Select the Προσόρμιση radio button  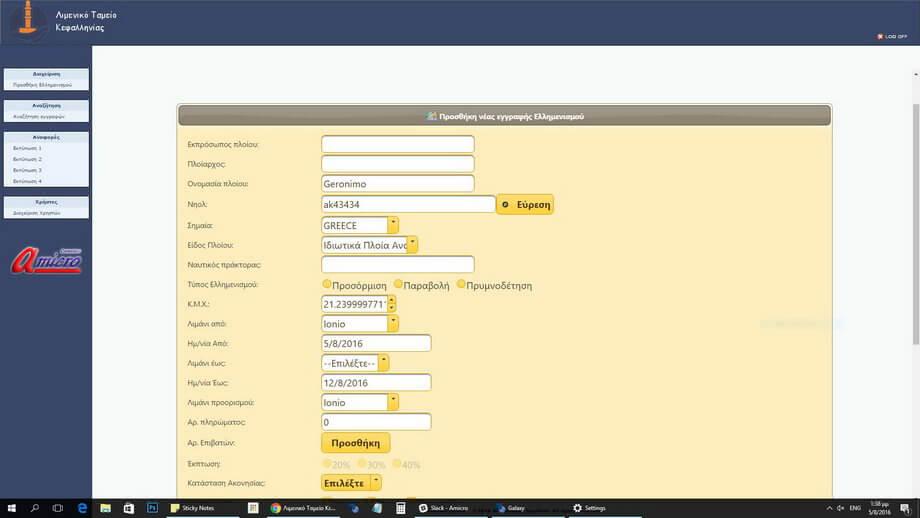(x=327, y=285)
